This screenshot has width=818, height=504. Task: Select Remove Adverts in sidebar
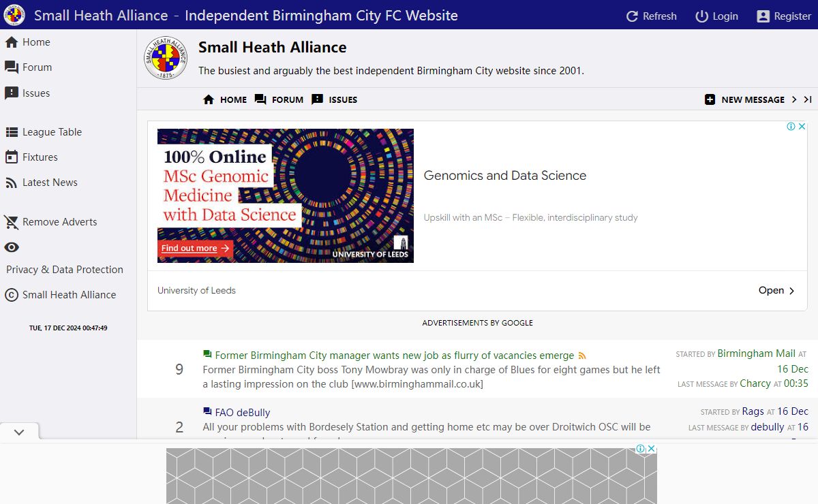pyautogui.click(x=51, y=222)
